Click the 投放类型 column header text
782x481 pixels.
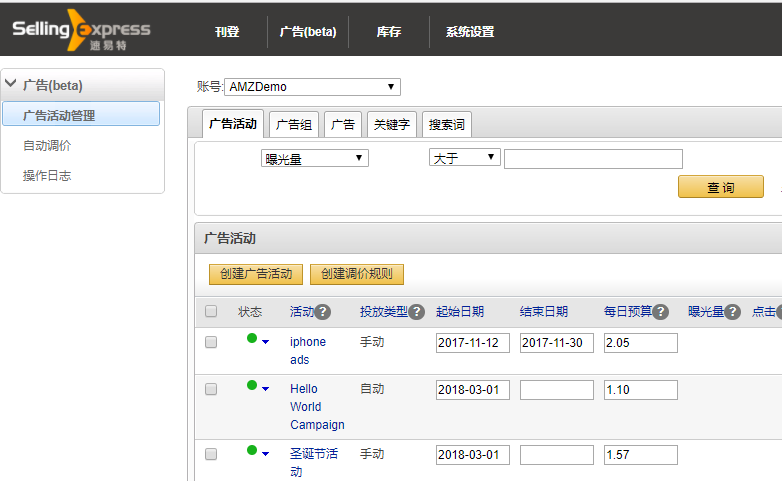pyautogui.click(x=384, y=312)
